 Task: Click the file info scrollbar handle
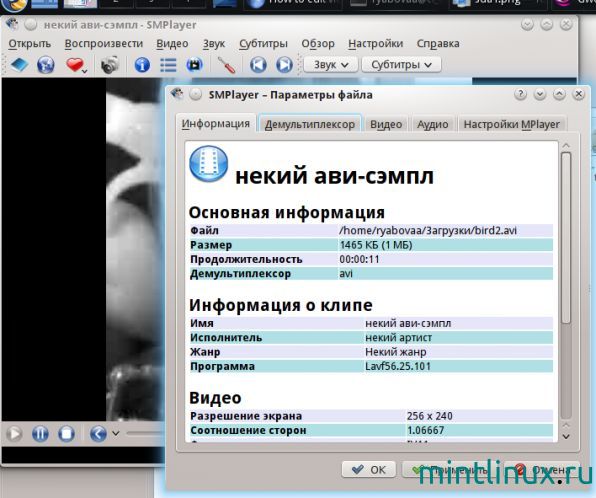coord(566,238)
